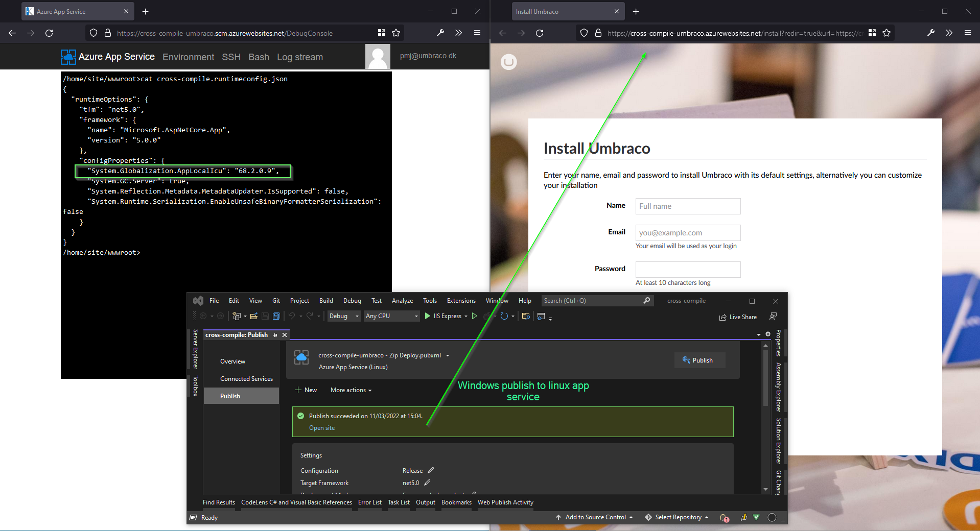Open the Analyze menu in Visual Studio
Viewport: 980px width, 531px height.
pos(402,301)
